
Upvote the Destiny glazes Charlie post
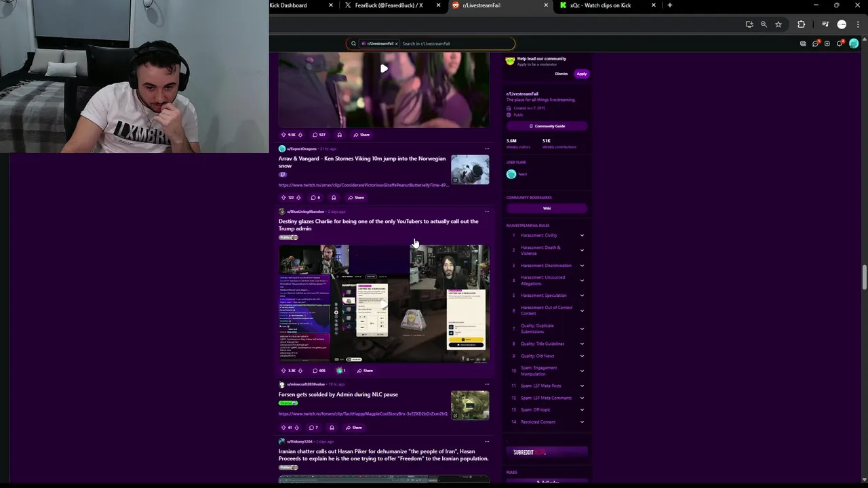click(x=283, y=370)
